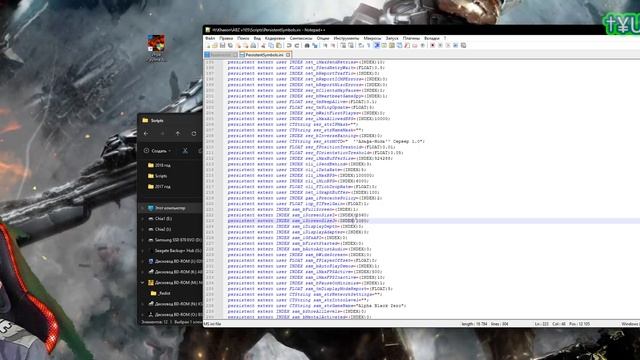Click the Close document toolbar icon
The height and width of the screenshot is (360, 640).
pos(239,45)
